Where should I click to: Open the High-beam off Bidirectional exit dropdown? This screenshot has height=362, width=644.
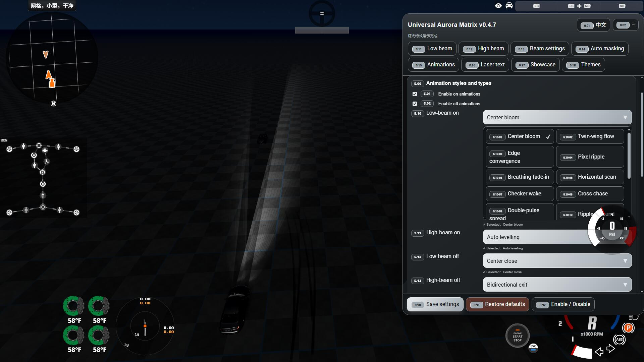557,285
